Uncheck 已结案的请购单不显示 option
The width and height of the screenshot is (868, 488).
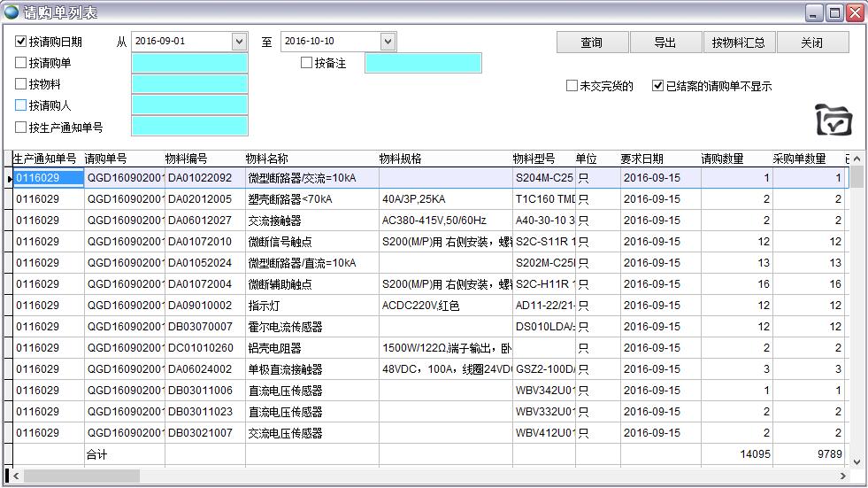(657, 86)
